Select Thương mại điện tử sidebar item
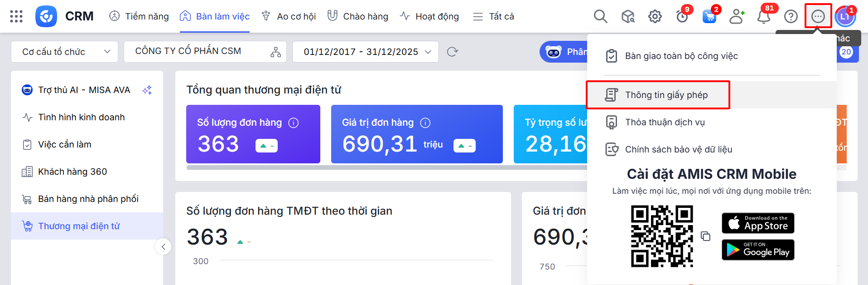 point(87,226)
